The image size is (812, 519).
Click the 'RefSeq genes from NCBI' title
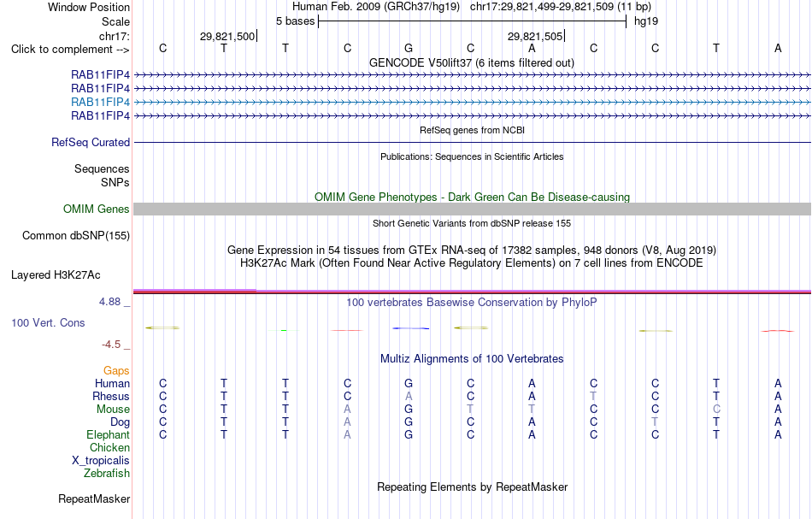pyautogui.click(x=472, y=130)
